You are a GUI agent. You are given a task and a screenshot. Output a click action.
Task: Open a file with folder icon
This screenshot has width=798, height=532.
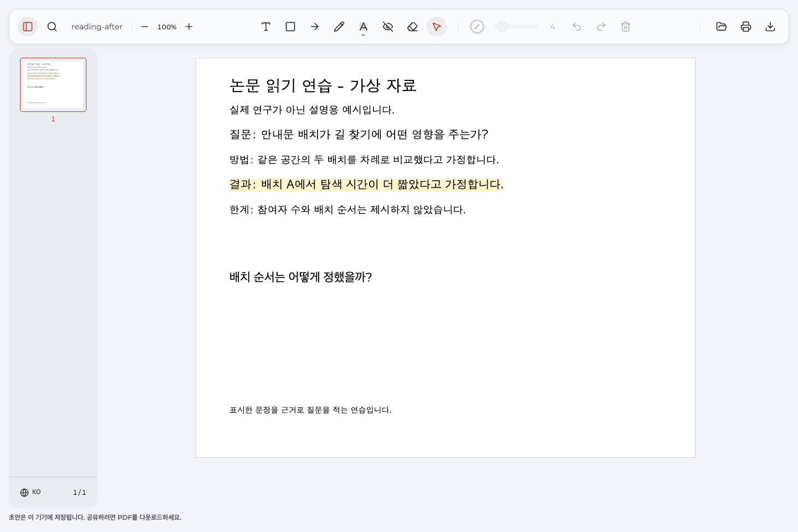coord(722,27)
